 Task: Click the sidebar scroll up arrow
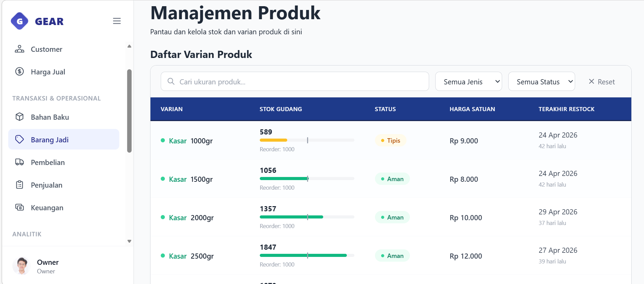pyautogui.click(x=129, y=46)
